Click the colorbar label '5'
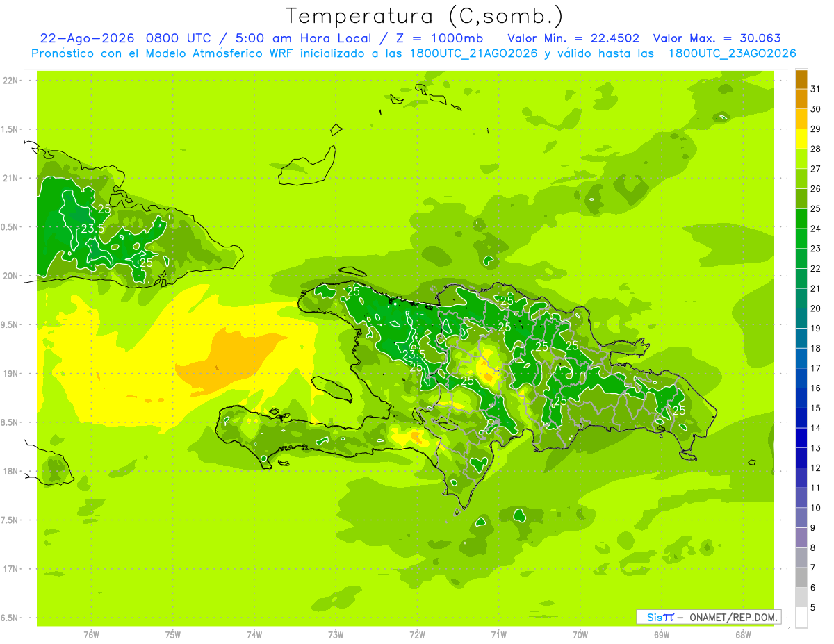The height and width of the screenshot is (644, 834). click(813, 607)
